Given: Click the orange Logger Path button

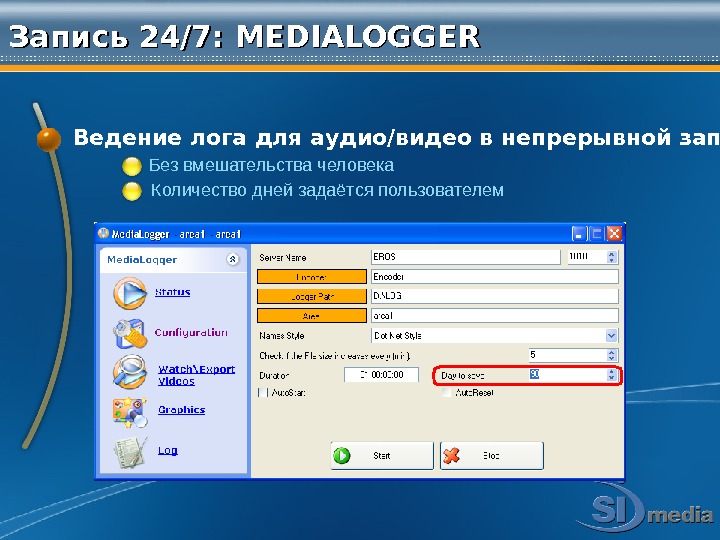Looking at the screenshot, I should pos(312,297).
